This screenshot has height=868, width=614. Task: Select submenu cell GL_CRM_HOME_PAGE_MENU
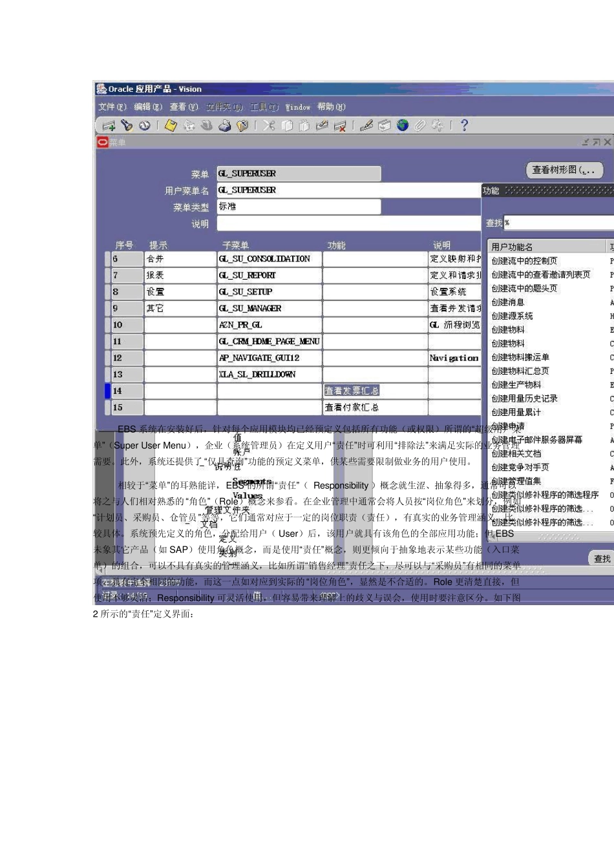(270, 342)
